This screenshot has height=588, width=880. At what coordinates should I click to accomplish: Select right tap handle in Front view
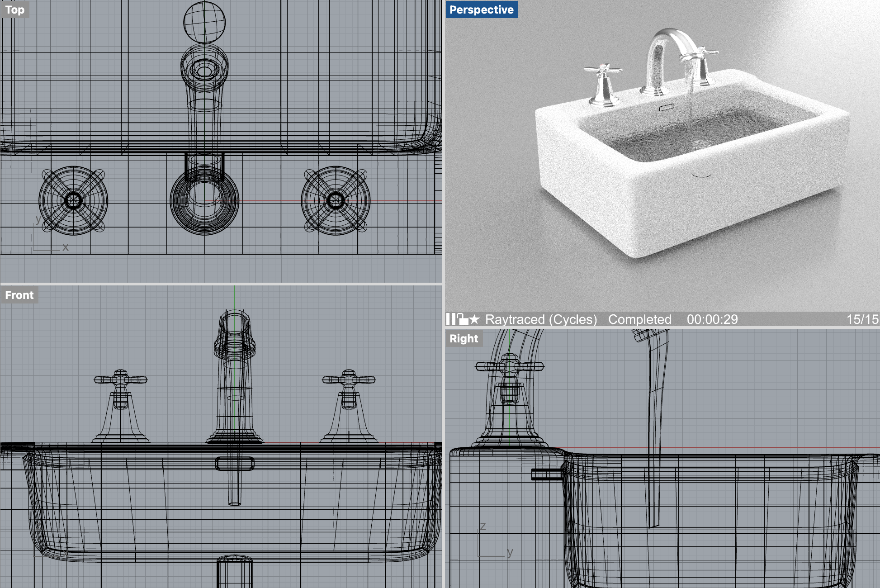[349, 380]
